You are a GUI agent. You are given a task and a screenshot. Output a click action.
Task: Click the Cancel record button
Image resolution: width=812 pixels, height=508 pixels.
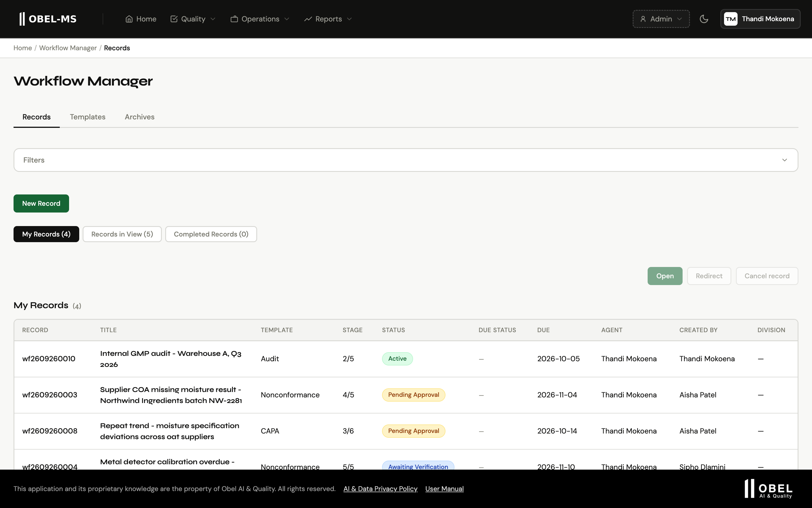767,276
